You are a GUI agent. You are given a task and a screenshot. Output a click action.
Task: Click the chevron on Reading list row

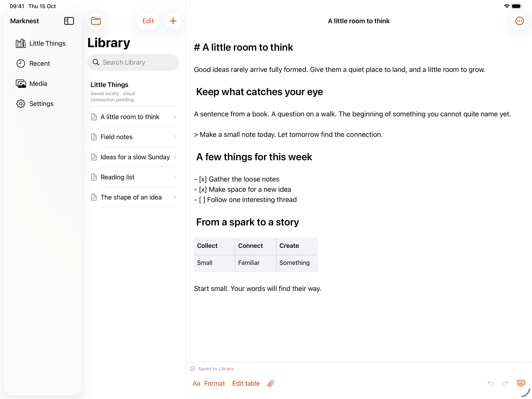(x=175, y=177)
